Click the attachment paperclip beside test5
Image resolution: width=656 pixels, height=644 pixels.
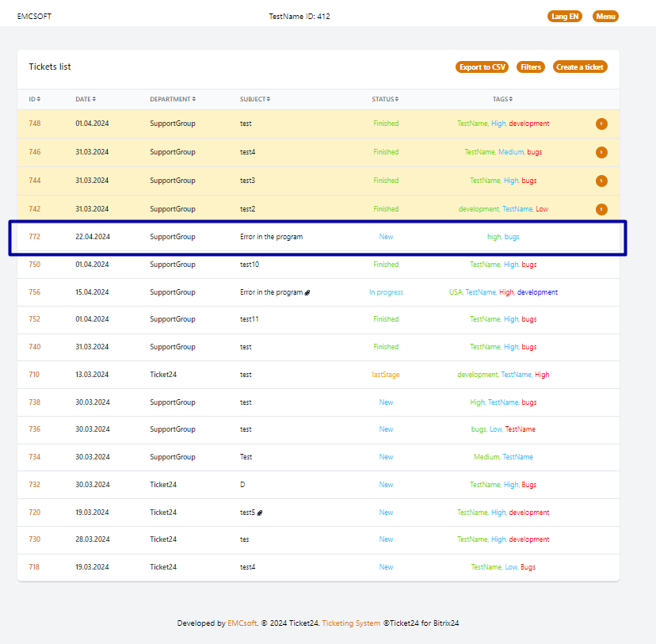click(x=261, y=513)
